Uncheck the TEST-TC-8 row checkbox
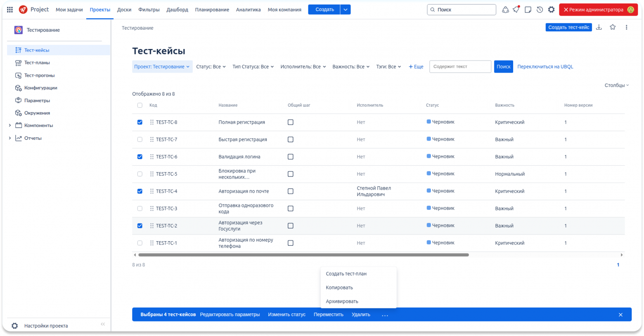Viewport: 644px width, 336px height. click(140, 122)
